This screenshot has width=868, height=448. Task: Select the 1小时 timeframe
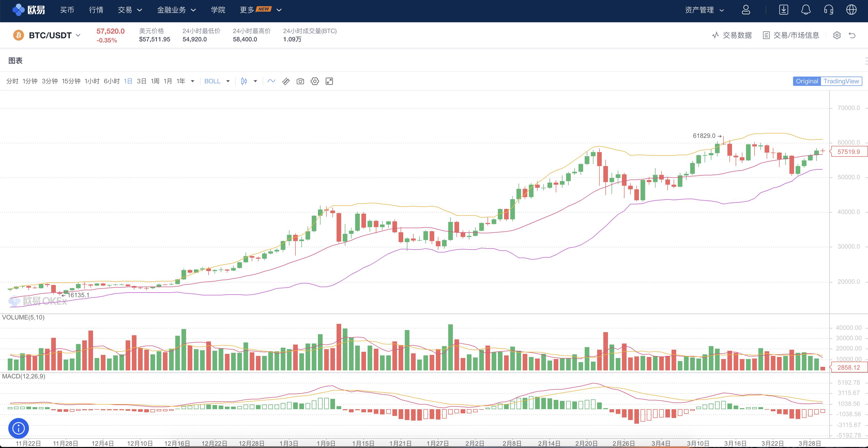(92, 81)
